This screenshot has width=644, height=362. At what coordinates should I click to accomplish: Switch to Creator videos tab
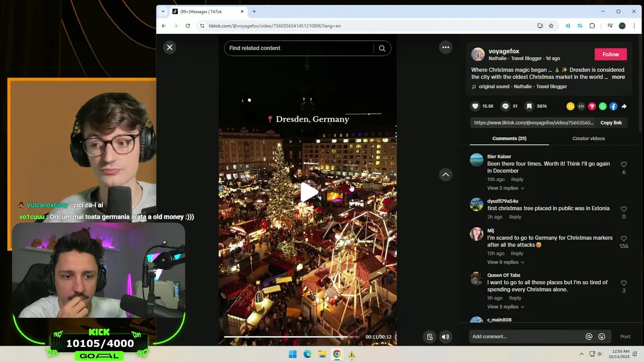[x=588, y=138]
